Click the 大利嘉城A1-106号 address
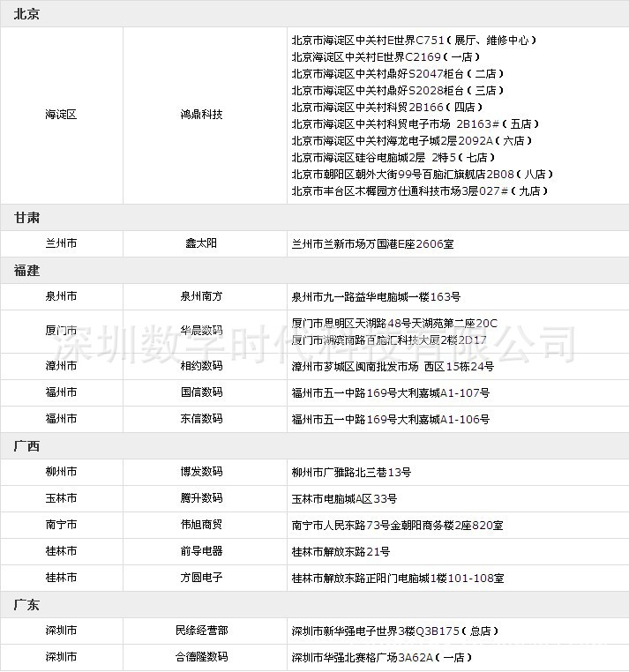Image resolution: width=629 pixels, height=672 pixels. click(391, 419)
